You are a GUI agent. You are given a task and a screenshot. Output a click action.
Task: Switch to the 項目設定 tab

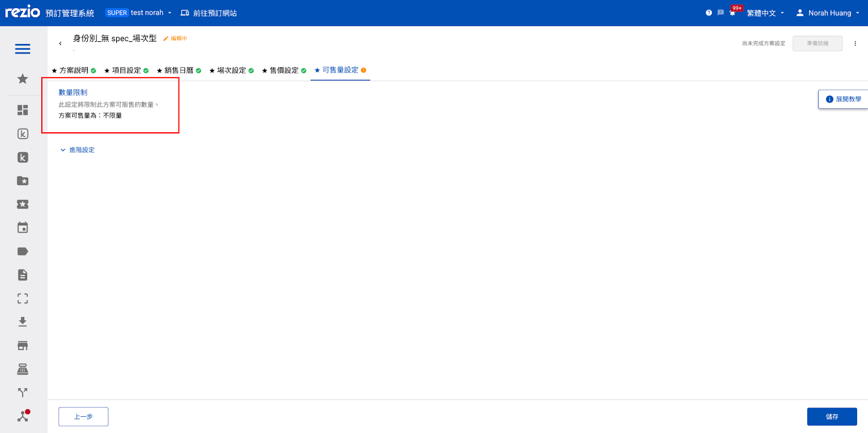point(126,70)
